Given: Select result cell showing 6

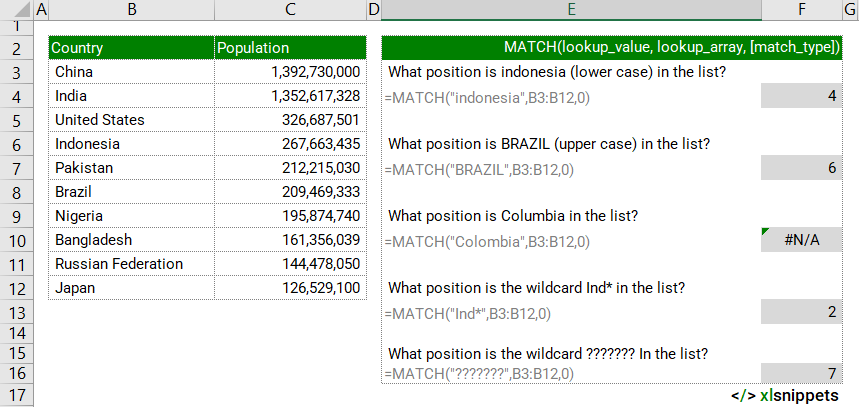Looking at the screenshot, I should coord(801,168).
